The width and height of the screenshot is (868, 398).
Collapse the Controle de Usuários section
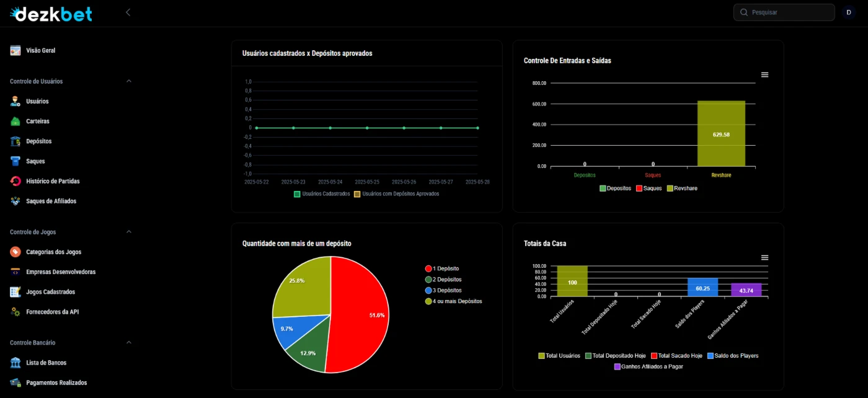(129, 81)
